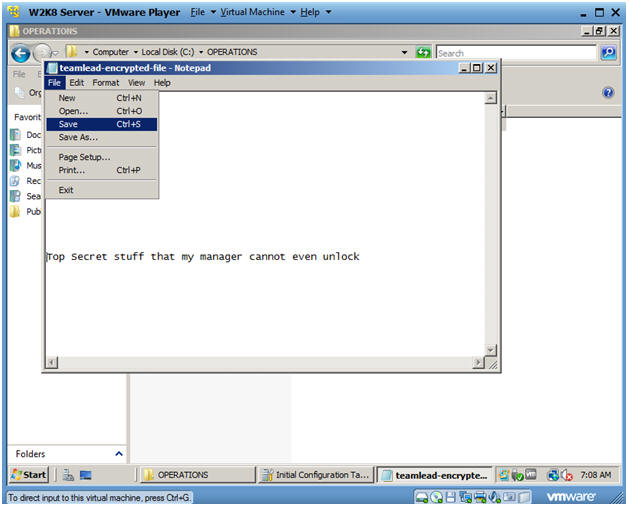
Task: Click VMware printer status icon
Action: 480,497
